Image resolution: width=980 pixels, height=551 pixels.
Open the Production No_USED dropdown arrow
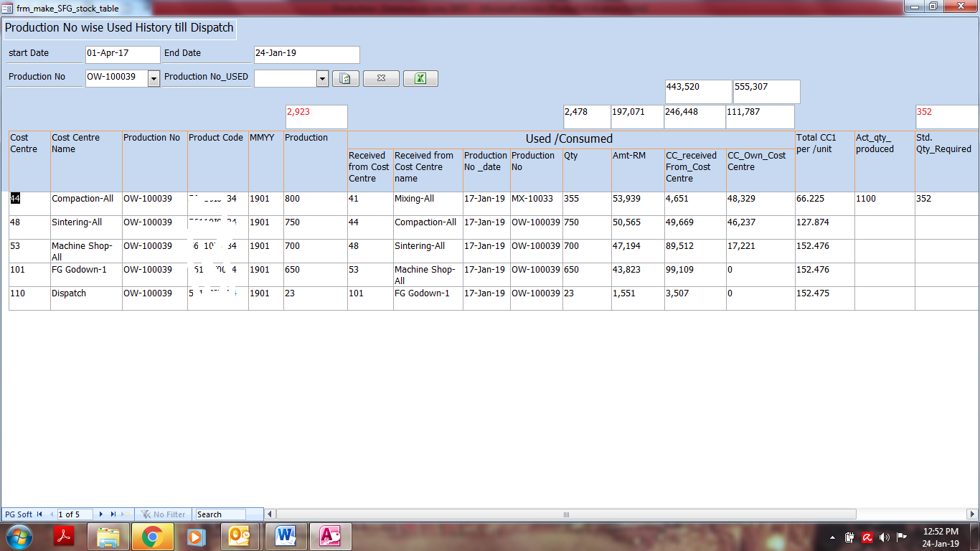(322, 79)
